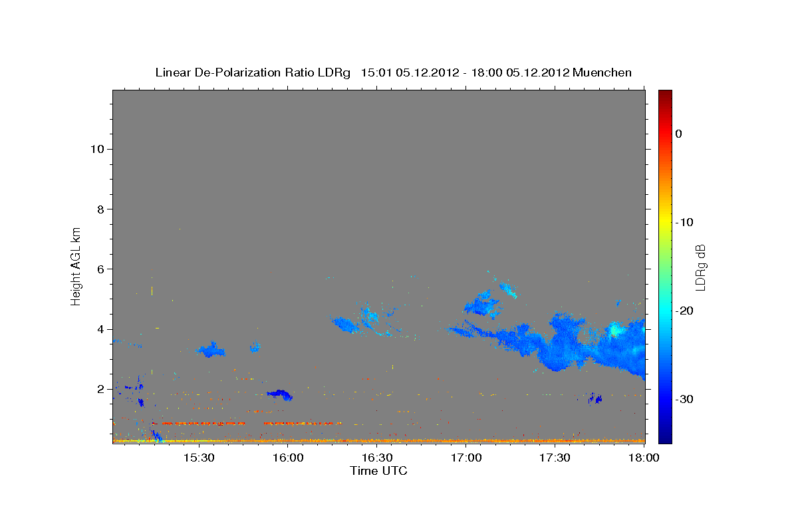Screen dimensions: 798x532
Task: Click the yellow region of the colorbar
Action: coord(665,219)
